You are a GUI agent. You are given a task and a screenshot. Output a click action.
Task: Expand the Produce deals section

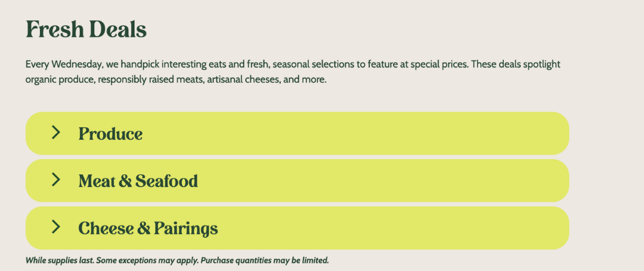pos(298,133)
